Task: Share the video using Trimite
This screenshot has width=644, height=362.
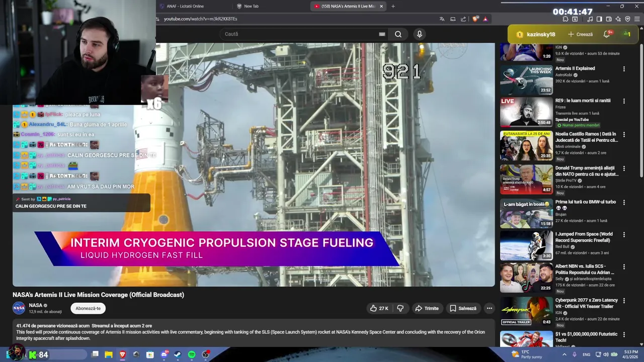Action: 427,308
